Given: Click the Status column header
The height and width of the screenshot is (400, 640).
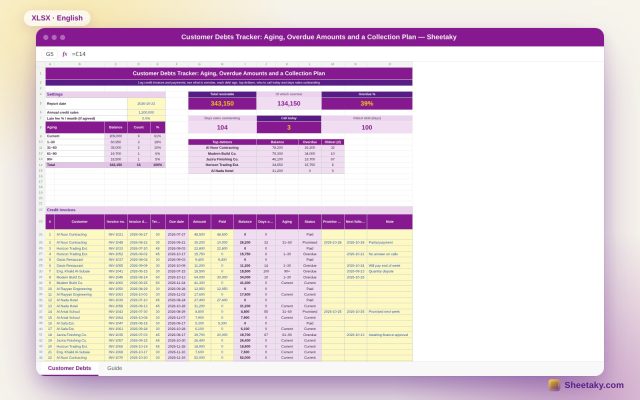Looking at the screenshot, I should pos(310,222).
